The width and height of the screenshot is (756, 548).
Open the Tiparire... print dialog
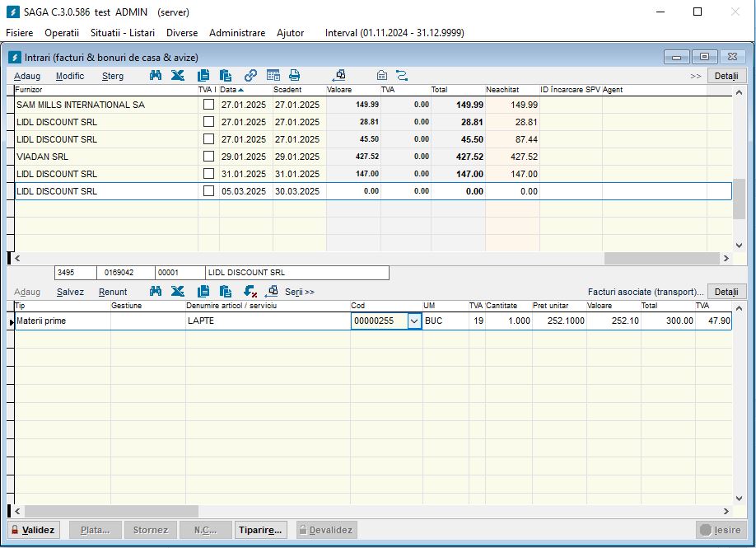[x=260, y=530]
